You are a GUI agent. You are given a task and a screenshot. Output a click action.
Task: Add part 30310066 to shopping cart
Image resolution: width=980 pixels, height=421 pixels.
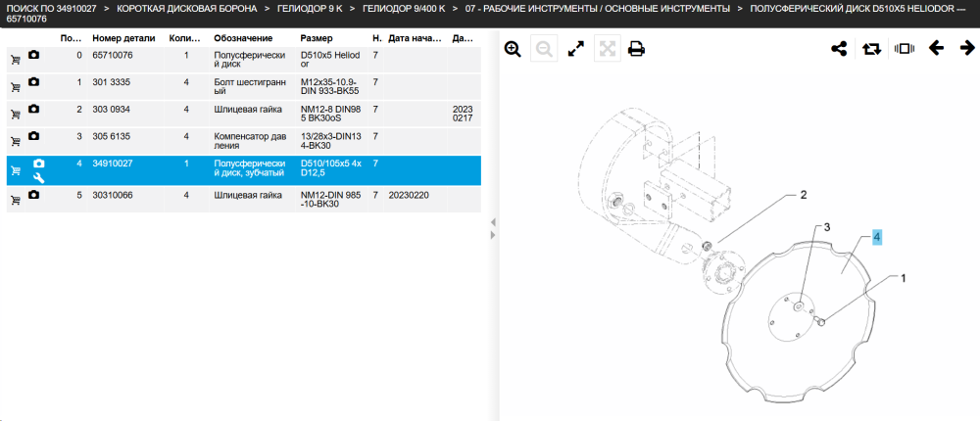(x=16, y=200)
